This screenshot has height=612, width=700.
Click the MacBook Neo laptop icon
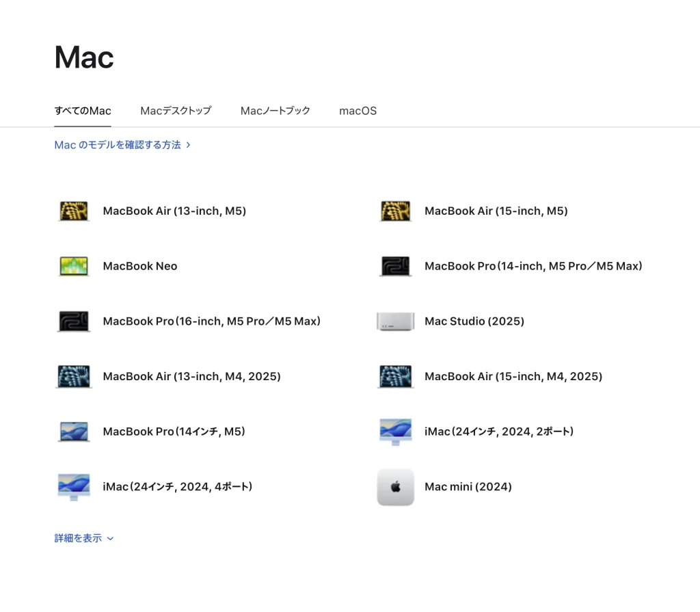tap(74, 266)
